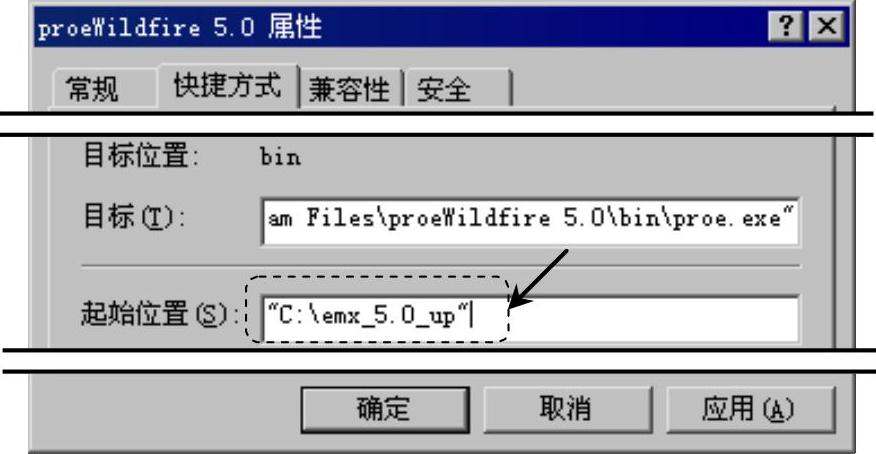This screenshot has width=876, height=454.
Task: Click the bin target location text
Action: pos(280,157)
